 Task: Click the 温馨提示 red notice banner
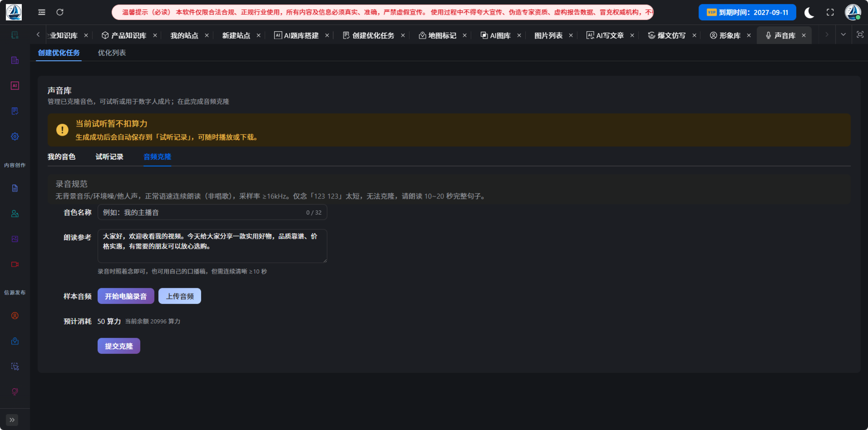coord(382,12)
